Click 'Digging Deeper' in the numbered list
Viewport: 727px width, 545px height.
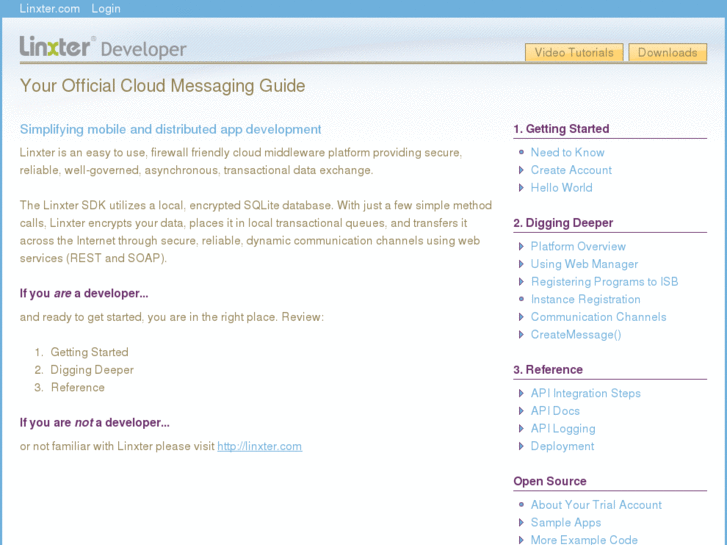92,370
